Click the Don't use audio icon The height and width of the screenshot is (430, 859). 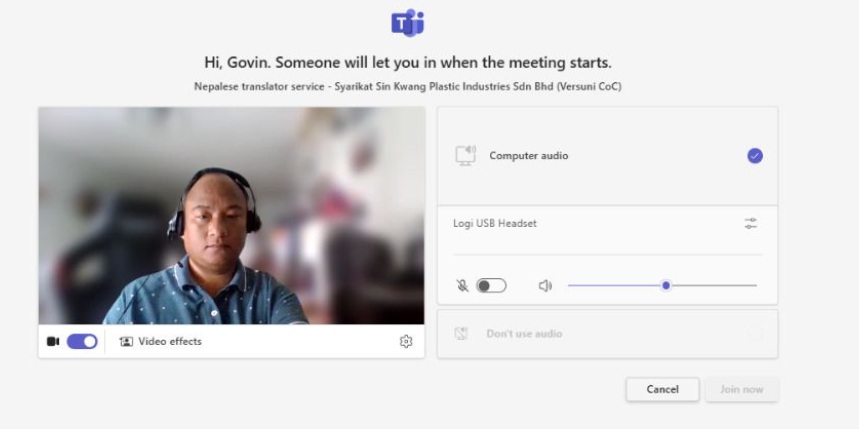tap(461, 334)
